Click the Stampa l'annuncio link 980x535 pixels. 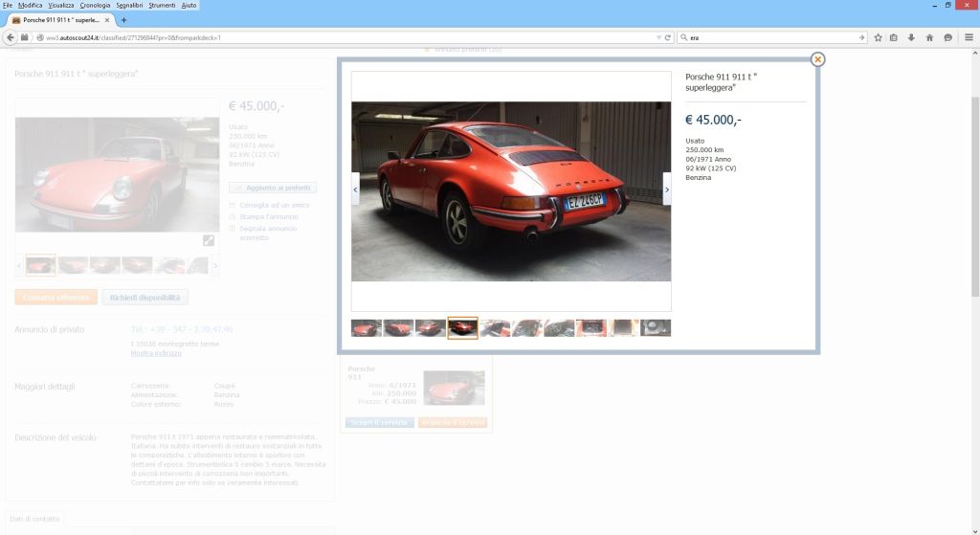269,217
